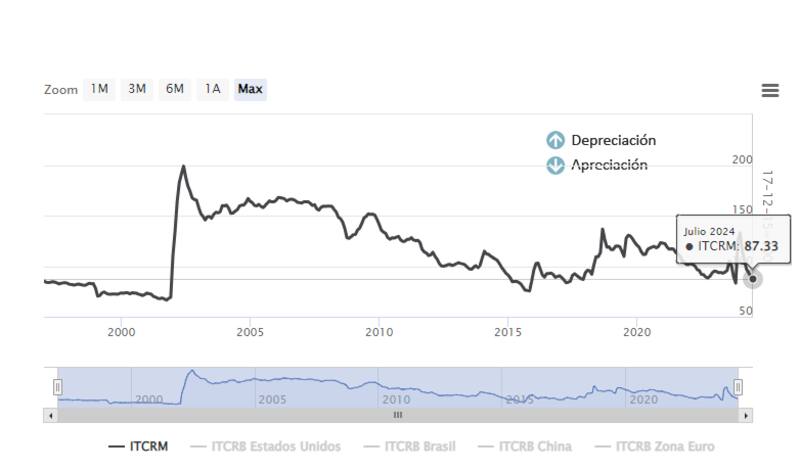Set zoom range to 3M
This screenshot has width=800, height=470.
click(x=137, y=89)
